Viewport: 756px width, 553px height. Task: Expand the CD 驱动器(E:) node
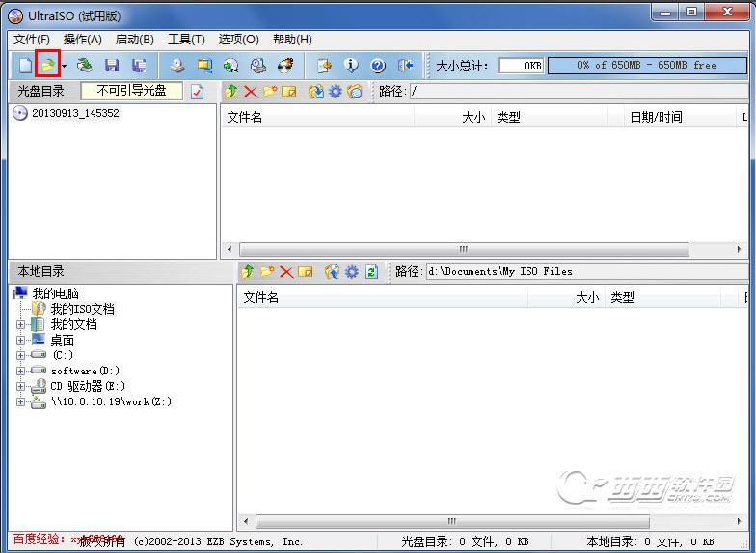[20, 386]
